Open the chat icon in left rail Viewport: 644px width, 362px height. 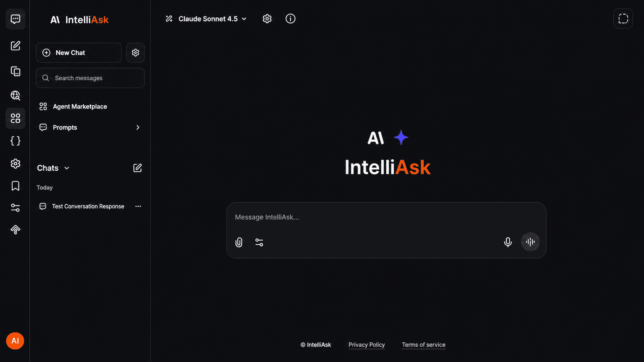(15, 19)
